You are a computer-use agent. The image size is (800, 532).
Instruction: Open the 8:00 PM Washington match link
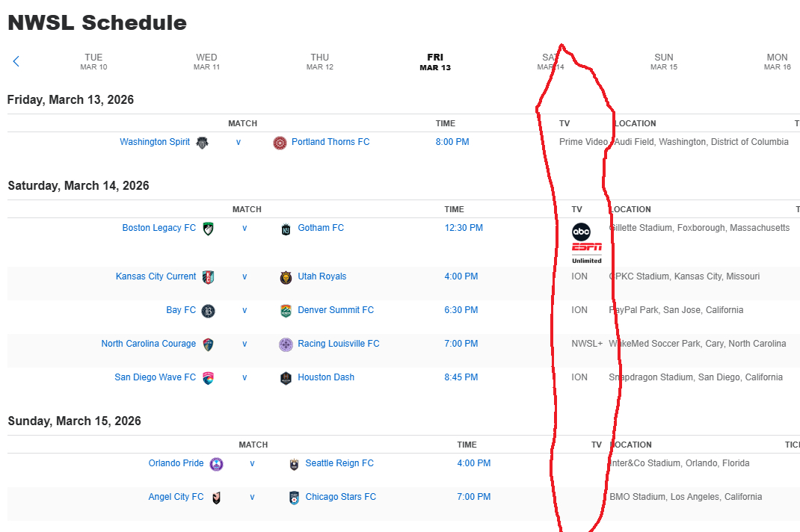(452, 142)
